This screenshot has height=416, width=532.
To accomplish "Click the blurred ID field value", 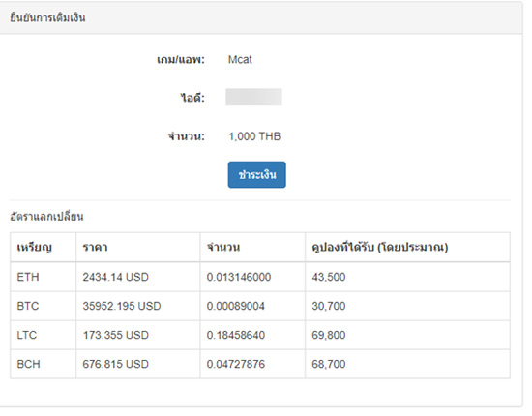I will tap(253, 97).
